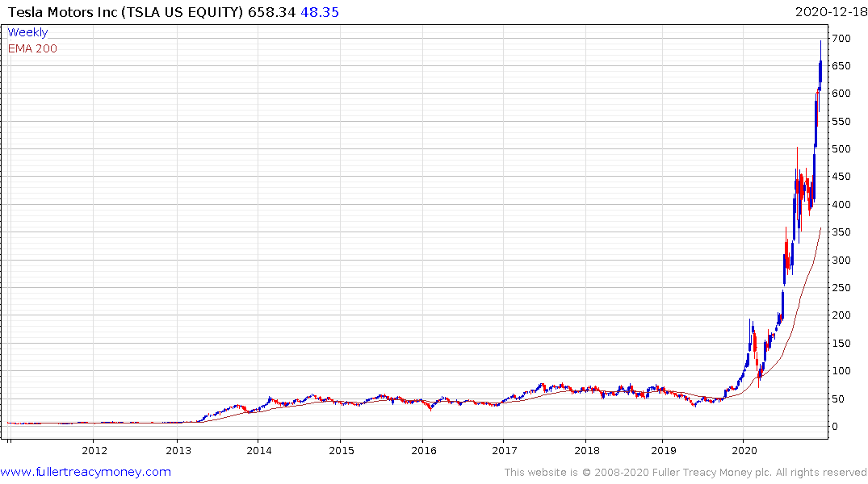Click the 2015 x-axis year label
This screenshot has width=868, height=484.
[342, 450]
